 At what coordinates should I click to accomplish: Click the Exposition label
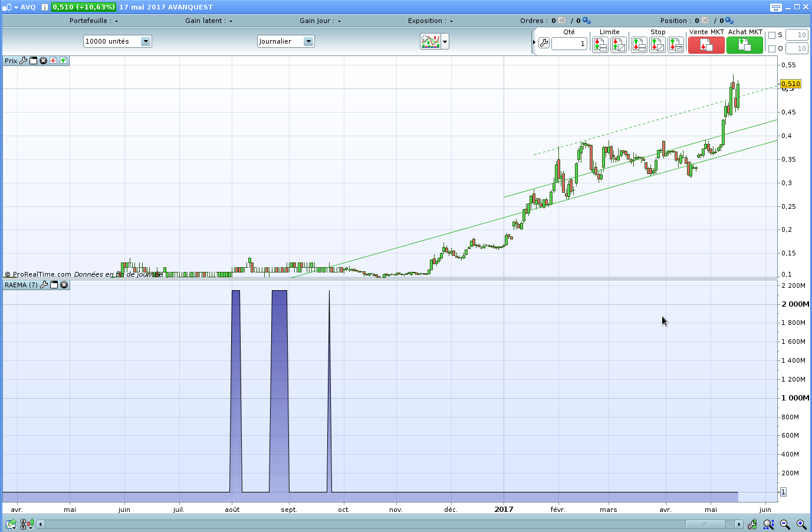pos(428,21)
